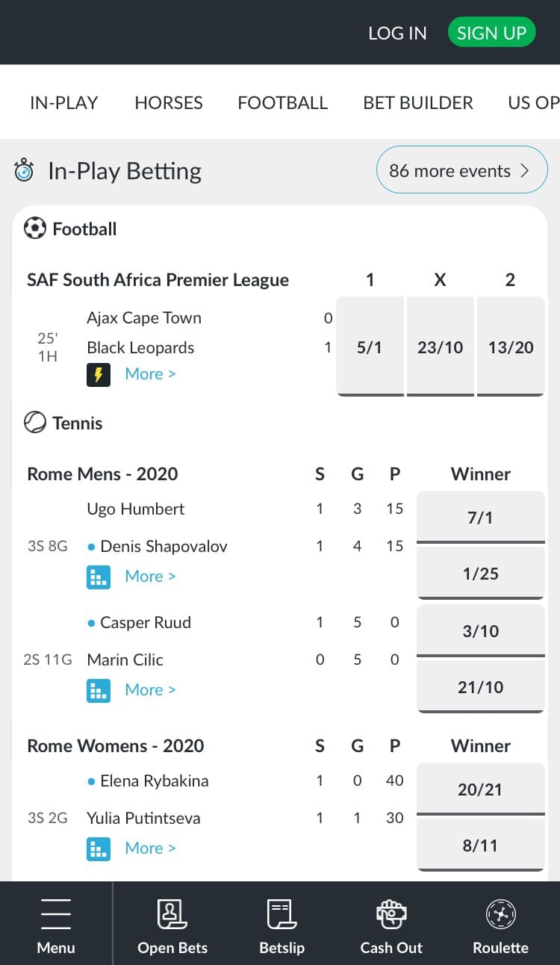Viewport: 560px width, 965px height.
Task: Switch to the BET BUILDER tab
Action: tap(418, 103)
